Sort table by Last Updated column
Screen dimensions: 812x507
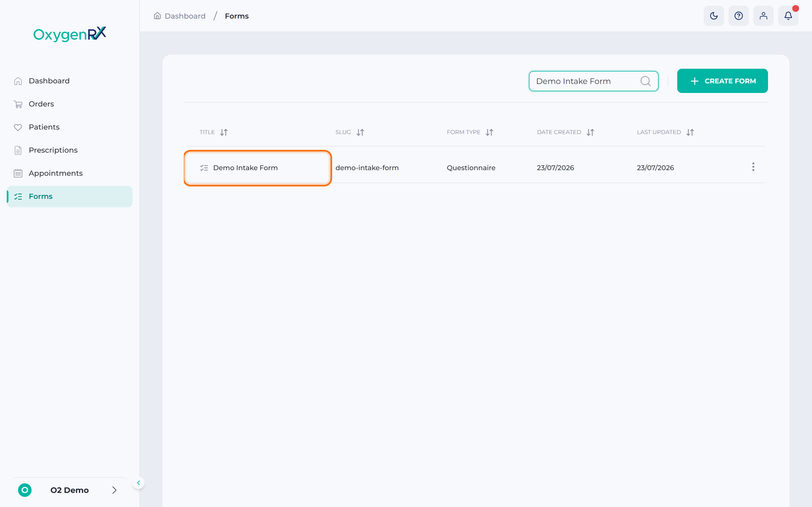coord(690,132)
